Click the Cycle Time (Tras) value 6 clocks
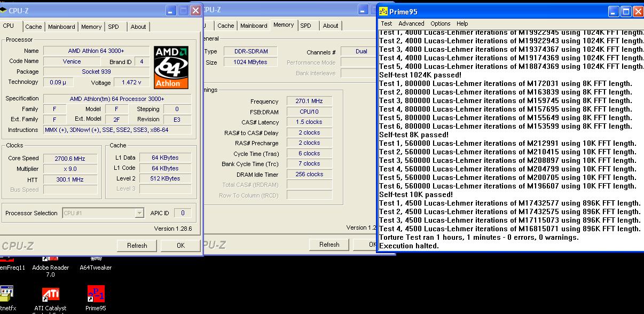Screen dimensions: 644x314 click(309, 153)
